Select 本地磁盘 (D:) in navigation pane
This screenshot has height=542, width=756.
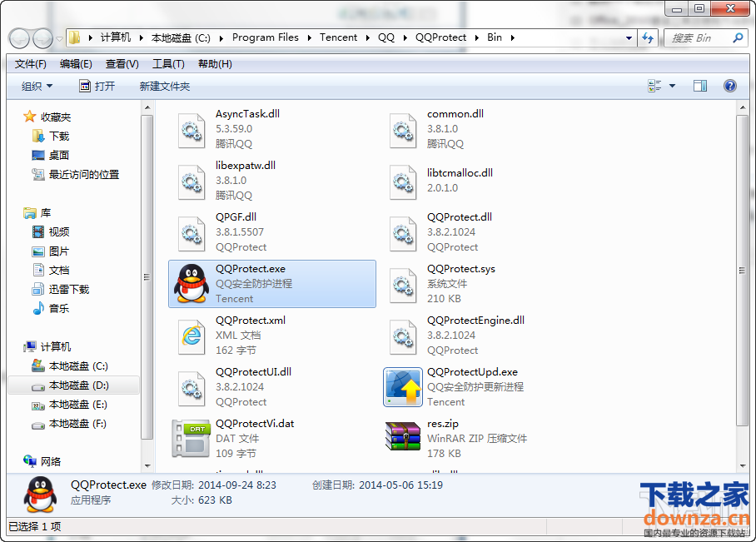pyautogui.click(x=77, y=385)
